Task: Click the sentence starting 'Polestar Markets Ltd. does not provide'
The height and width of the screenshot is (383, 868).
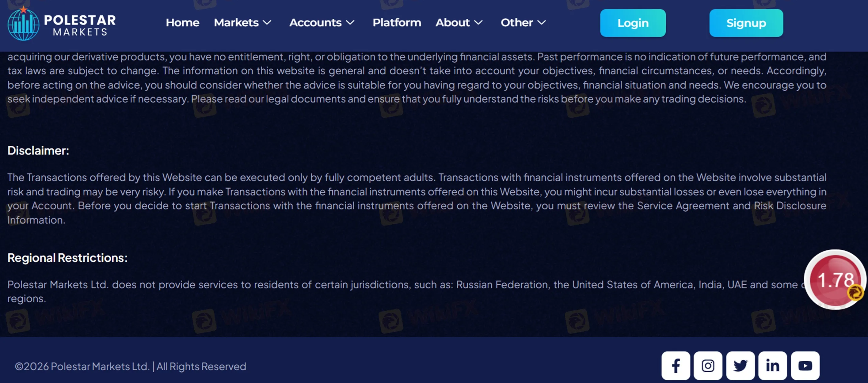Action: 417,291
